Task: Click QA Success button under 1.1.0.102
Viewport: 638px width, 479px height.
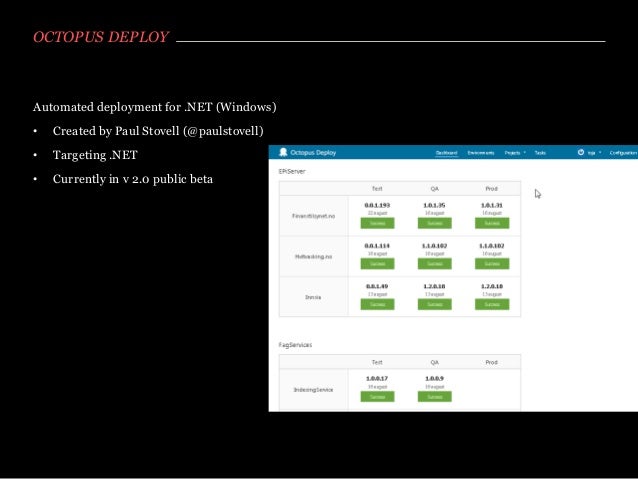Action: pyautogui.click(x=435, y=264)
